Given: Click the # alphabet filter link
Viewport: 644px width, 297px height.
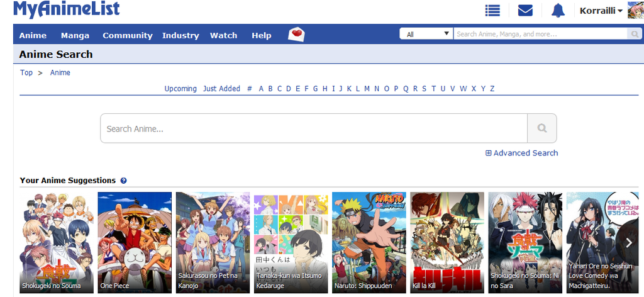Looking at the screenshot, I should coord(249,88).
